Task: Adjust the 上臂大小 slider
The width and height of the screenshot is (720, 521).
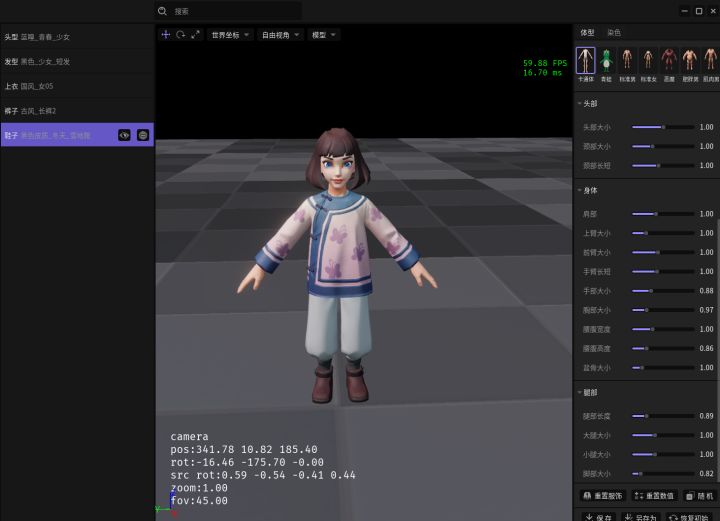Action: tap(663, 233)
